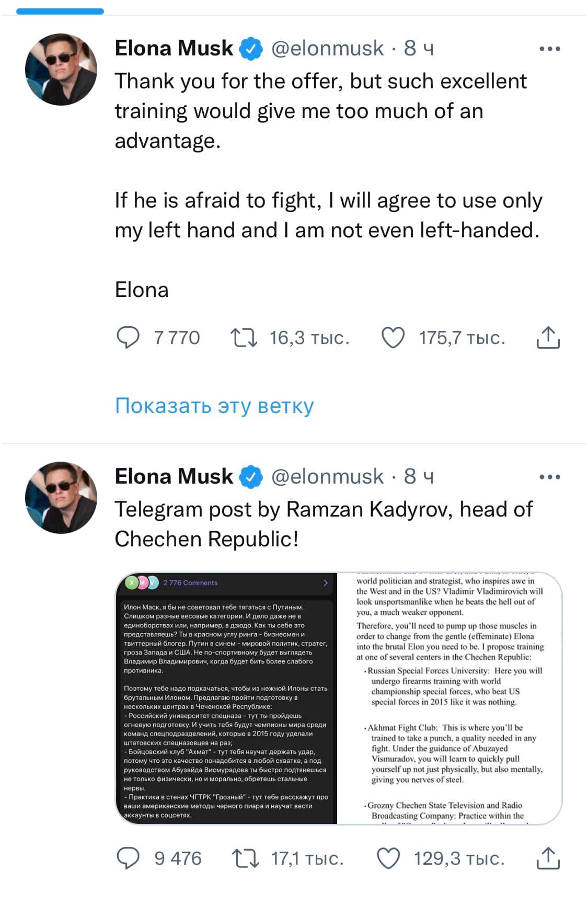Viewport: 588px width, 904px height.
Task: Like the Kadyrov tweet via the heart icon
Action: click(388, 858)
